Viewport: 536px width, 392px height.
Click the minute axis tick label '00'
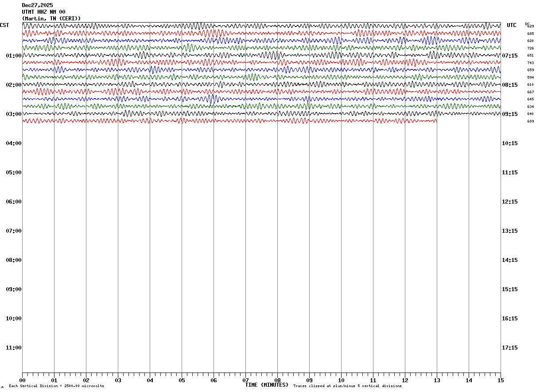[22, 380]
